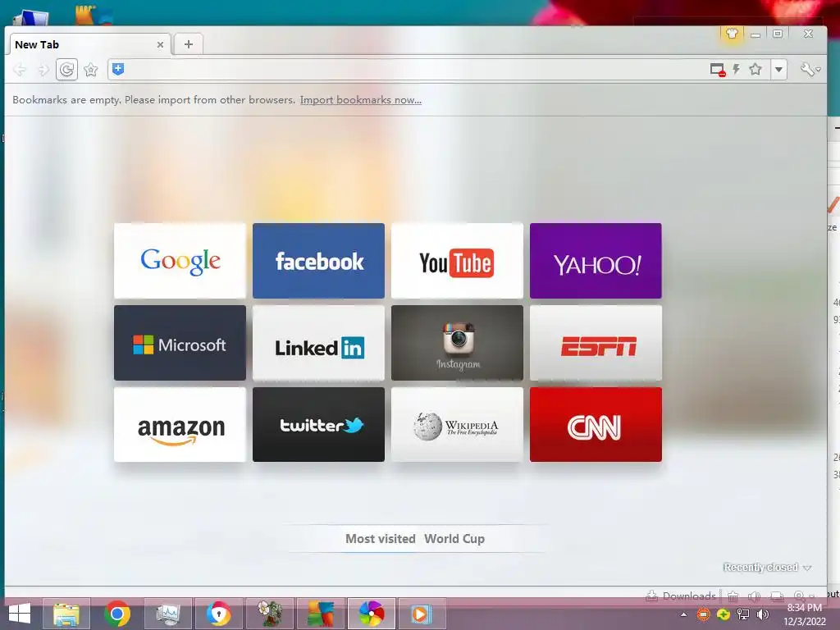Screen dimensions: 840x630
Task: Open the system monitor taskbar icon
Action: click(167, 614)
